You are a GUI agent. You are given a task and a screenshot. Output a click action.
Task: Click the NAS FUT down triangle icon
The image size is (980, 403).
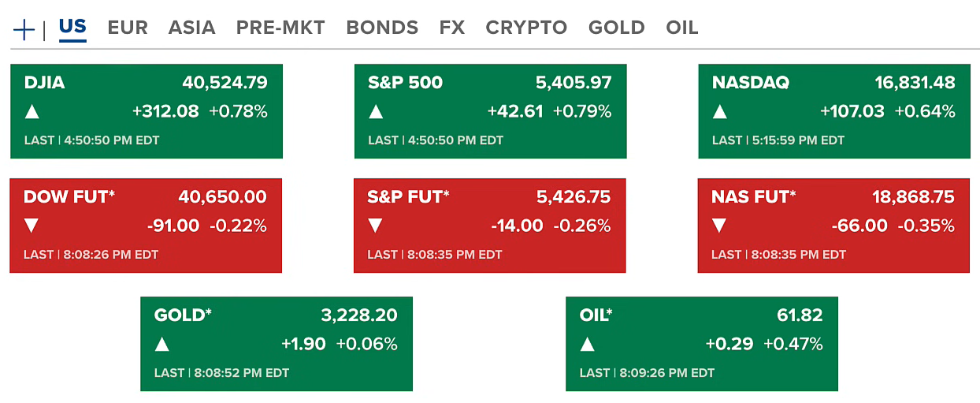(x=719, y=226)
